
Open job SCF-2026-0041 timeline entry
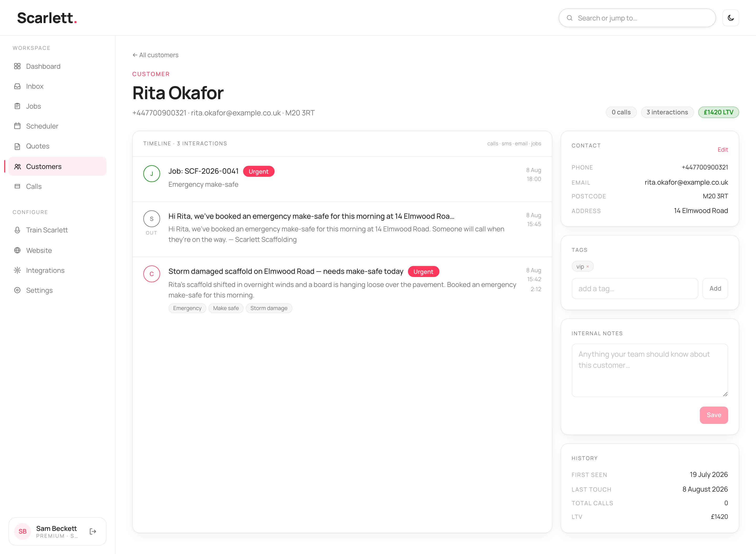coord(342,179)
